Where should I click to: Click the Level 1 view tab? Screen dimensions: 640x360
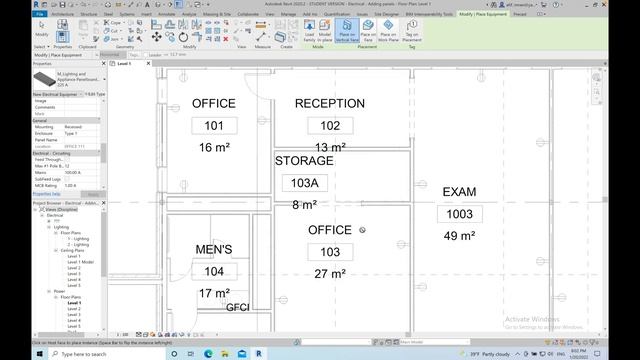pyautogui.click(x=124, y=64)
